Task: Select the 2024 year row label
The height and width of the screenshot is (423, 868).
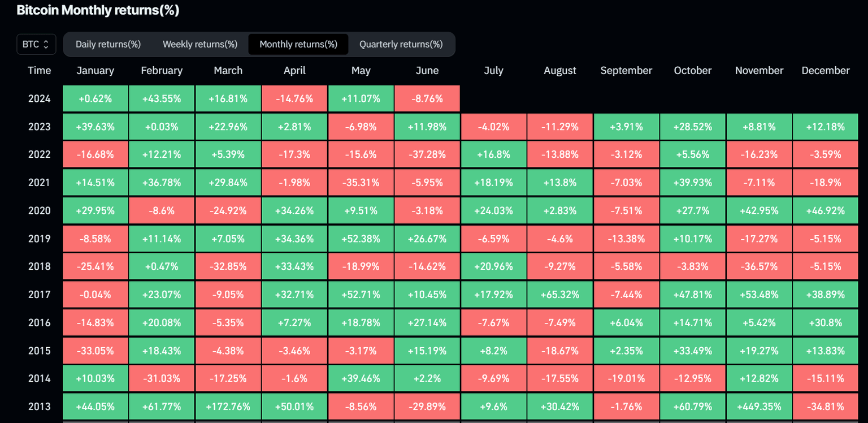Action: pos(39,98)
